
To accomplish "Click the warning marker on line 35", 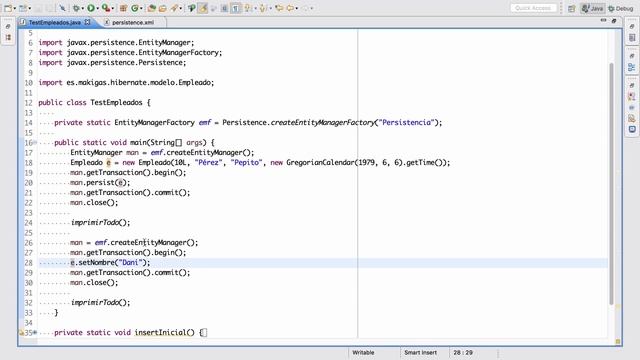I will (21, 333).
